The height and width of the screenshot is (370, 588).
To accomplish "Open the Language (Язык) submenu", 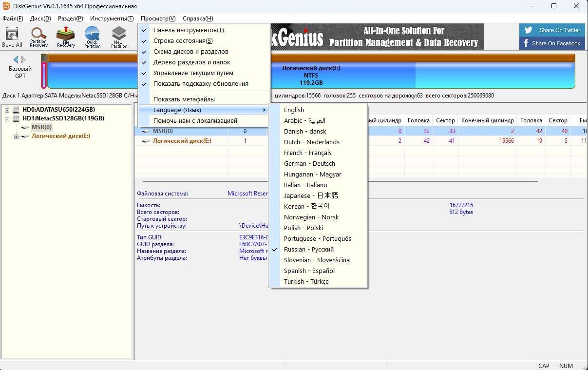I will tap(204, 110).
